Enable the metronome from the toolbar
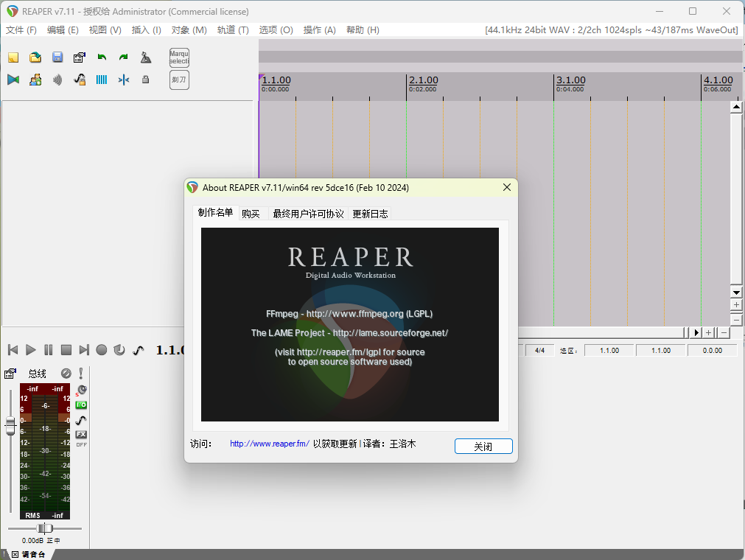Screen dimensions: 745x560 coord(145,57)
